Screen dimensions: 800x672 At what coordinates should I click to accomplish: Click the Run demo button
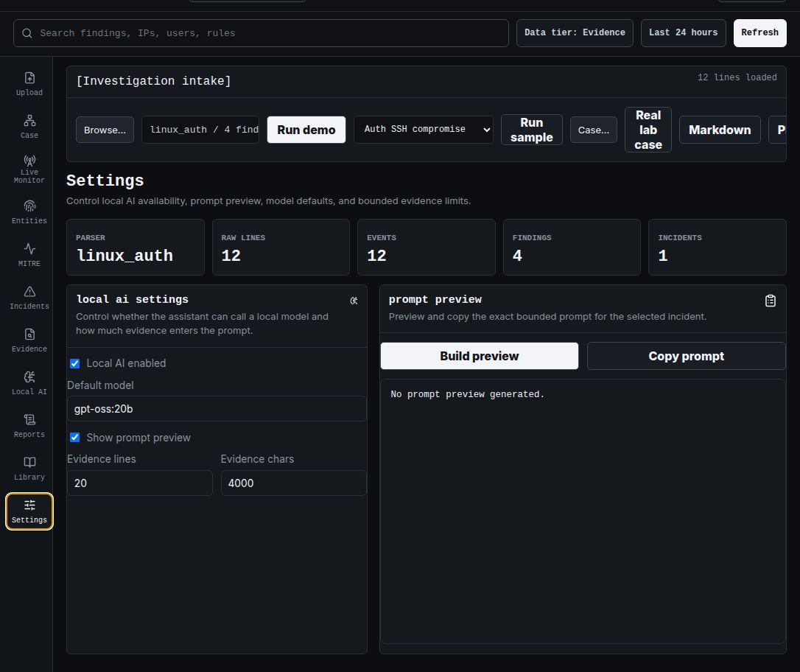point(306,130)
